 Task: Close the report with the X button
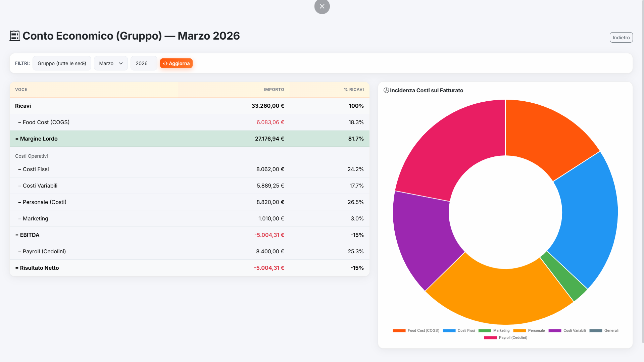pos(322,6)
